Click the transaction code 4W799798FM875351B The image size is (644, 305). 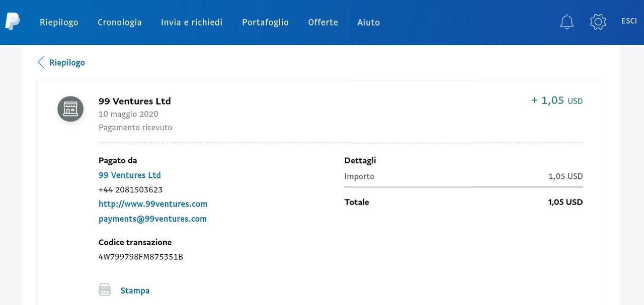(x=140, y=257)
